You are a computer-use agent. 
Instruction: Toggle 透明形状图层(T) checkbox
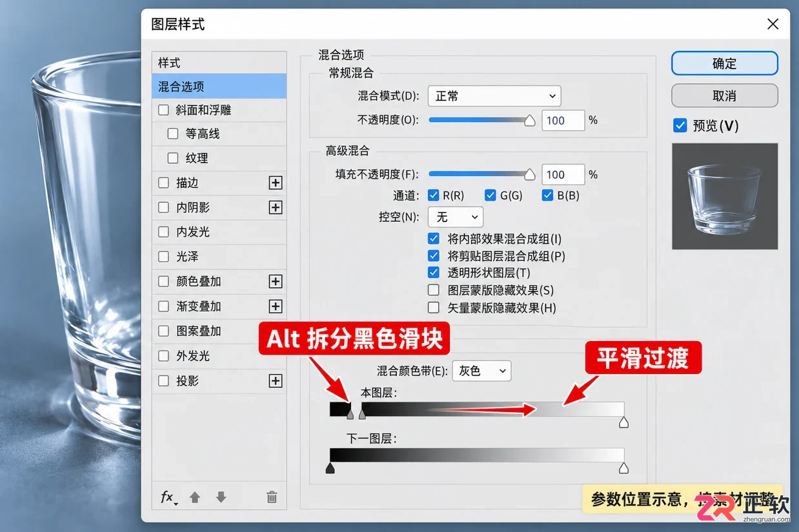click(434, 273)
